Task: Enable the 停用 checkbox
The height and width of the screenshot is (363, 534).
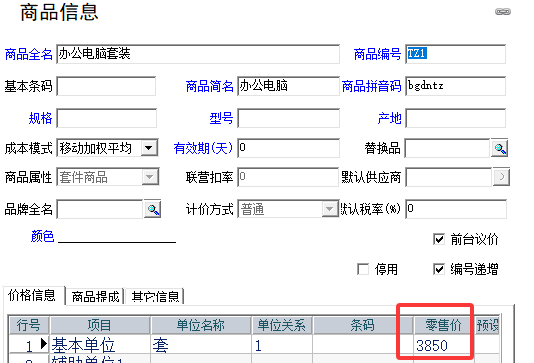Action: [x=363, y=269]
